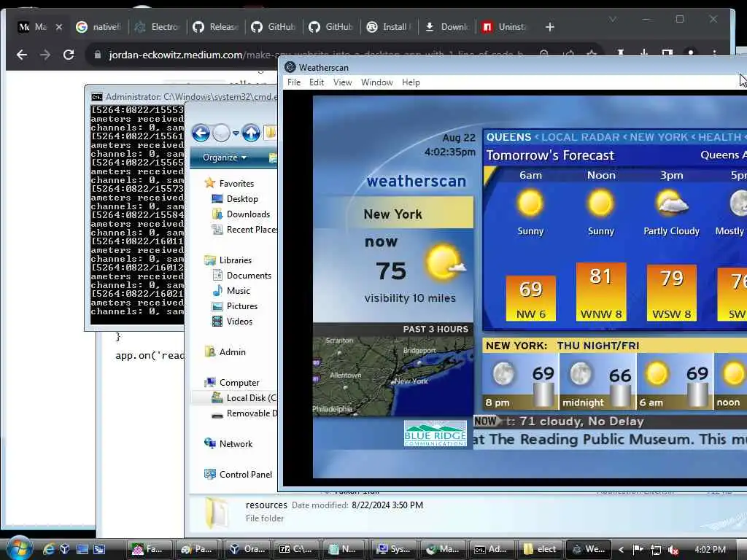Select Local Disk (C:) in the sidebar
The width and height of the screenshot is (747, 560).
(244, 397)
